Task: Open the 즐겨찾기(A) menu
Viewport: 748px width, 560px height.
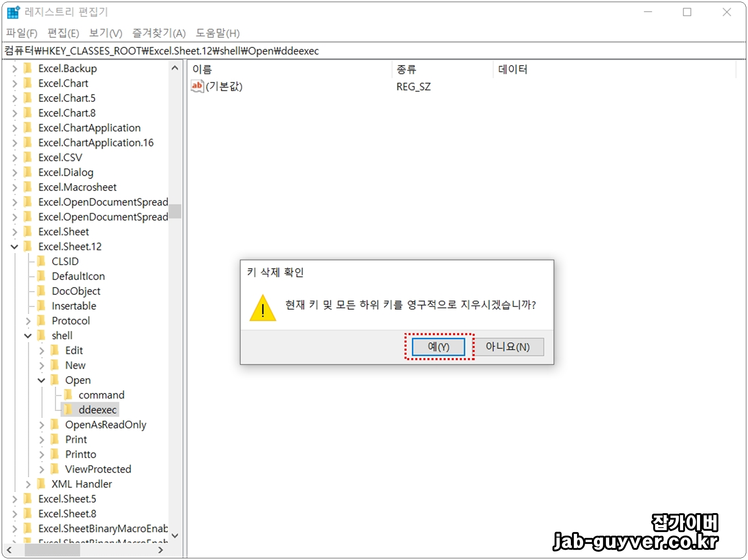Action: tap(159, 33)
